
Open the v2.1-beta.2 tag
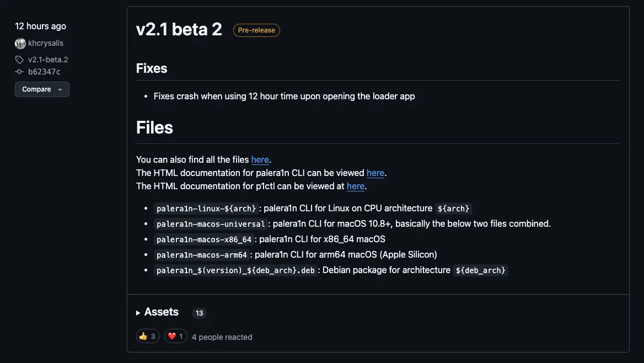pyautogui.click(x=48, y=60)
